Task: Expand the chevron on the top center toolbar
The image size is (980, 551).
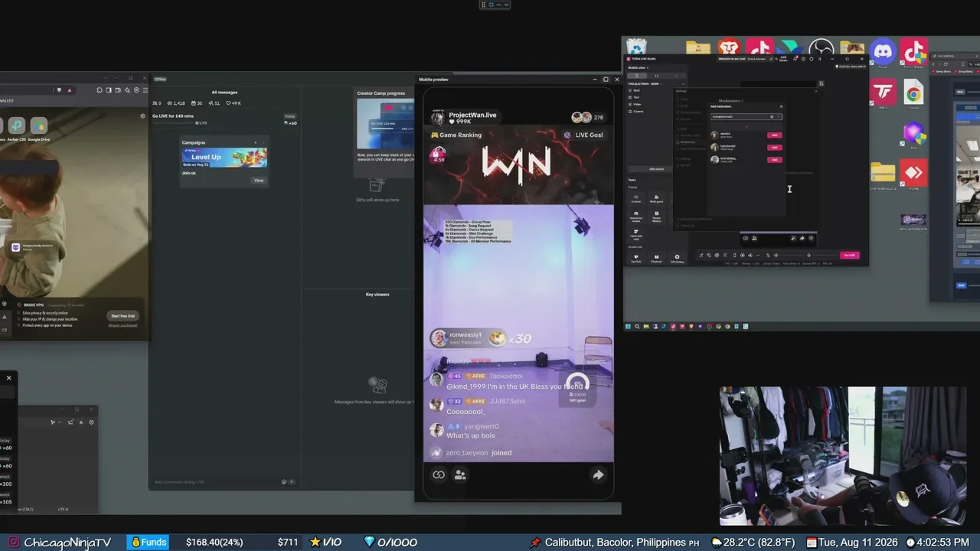Action: (506, 5)
